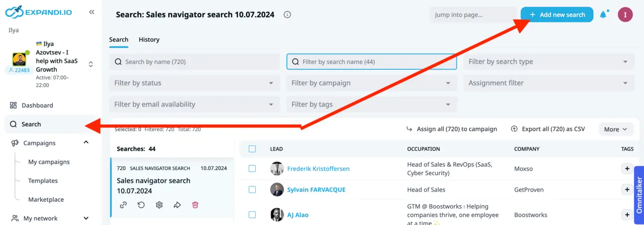
Task: Focus the Search by name field
Action: [x=194, y=62]
